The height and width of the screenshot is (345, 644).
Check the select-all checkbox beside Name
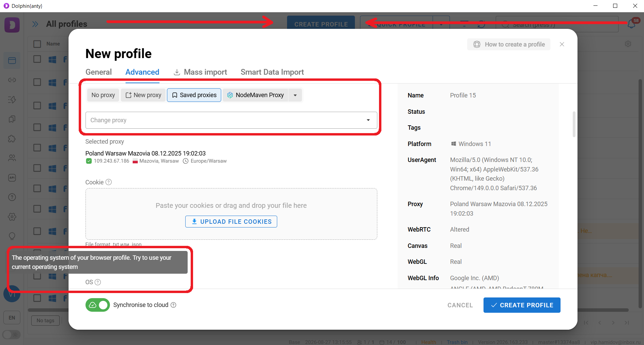point(37,44)
